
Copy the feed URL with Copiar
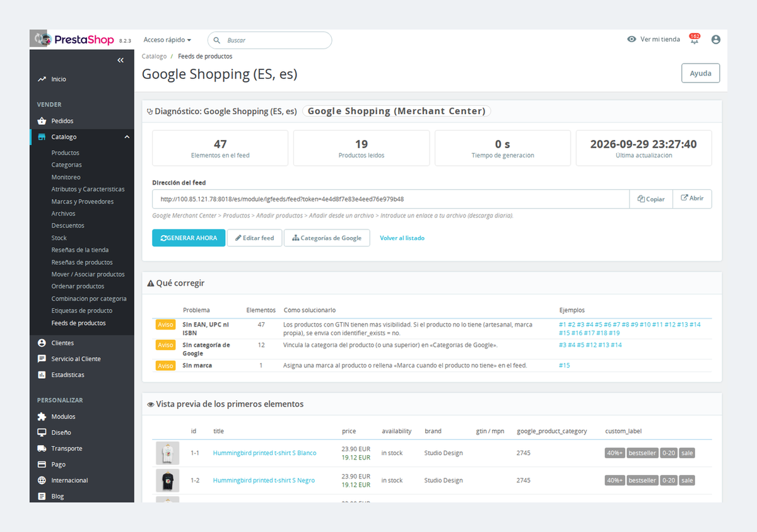(x=651, y=199)
